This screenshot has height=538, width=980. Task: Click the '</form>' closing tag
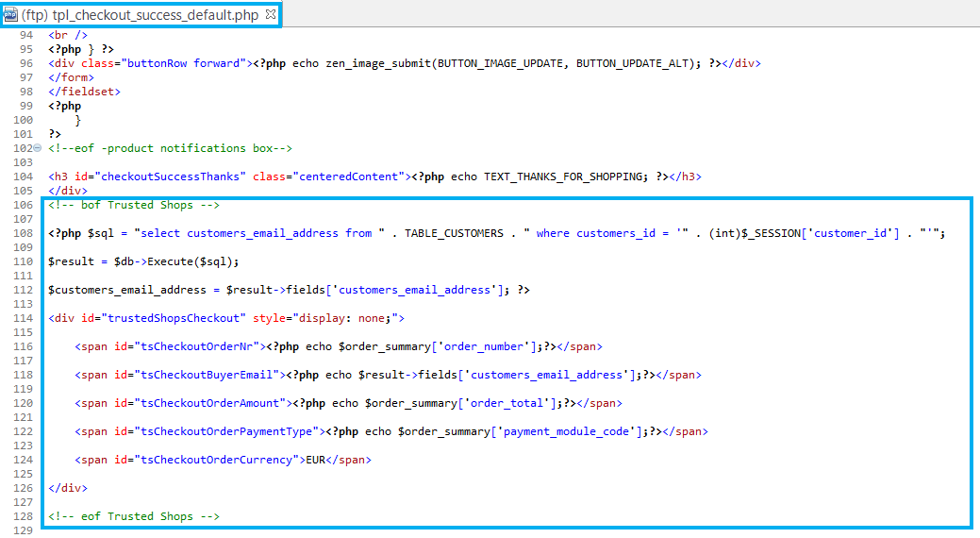72,77
